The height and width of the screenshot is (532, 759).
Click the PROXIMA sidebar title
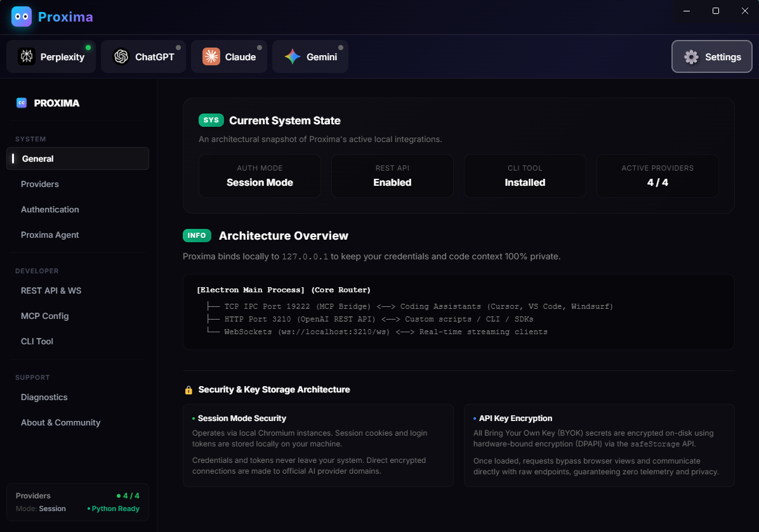[x=56, y=103]
